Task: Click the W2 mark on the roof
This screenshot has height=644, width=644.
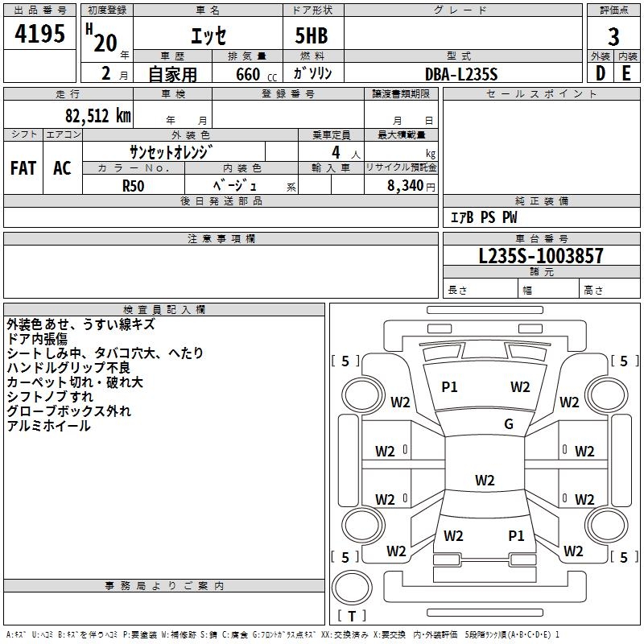Action: (485, 480)
